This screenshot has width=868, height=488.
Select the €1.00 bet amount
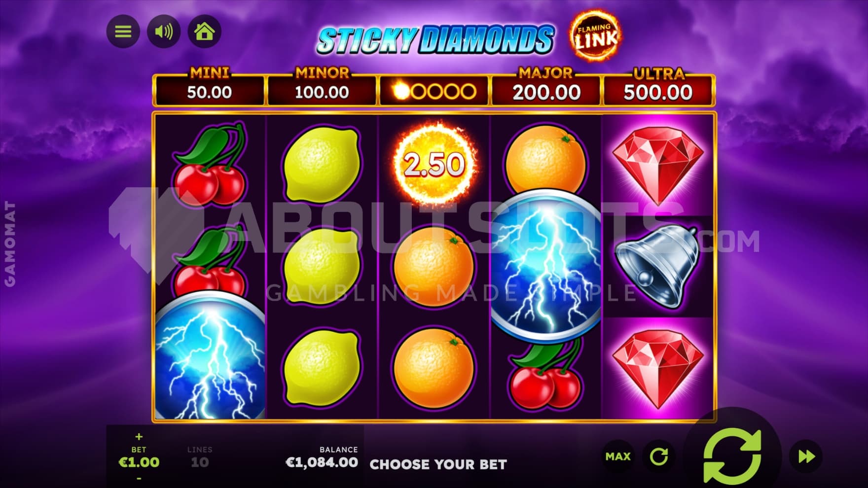(139, 462)
